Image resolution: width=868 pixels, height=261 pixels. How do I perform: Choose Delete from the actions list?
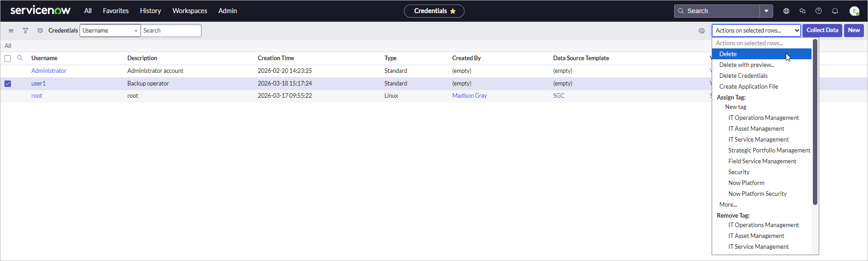click(762, 54)
